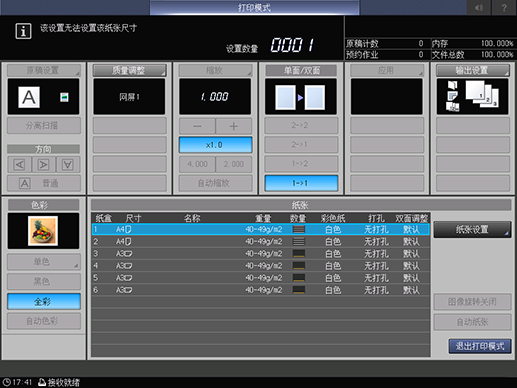Click the 打印模式 print mode tab
Image resolution: width=517 pixels, height=388 pixels.
[x=255, y=7]
